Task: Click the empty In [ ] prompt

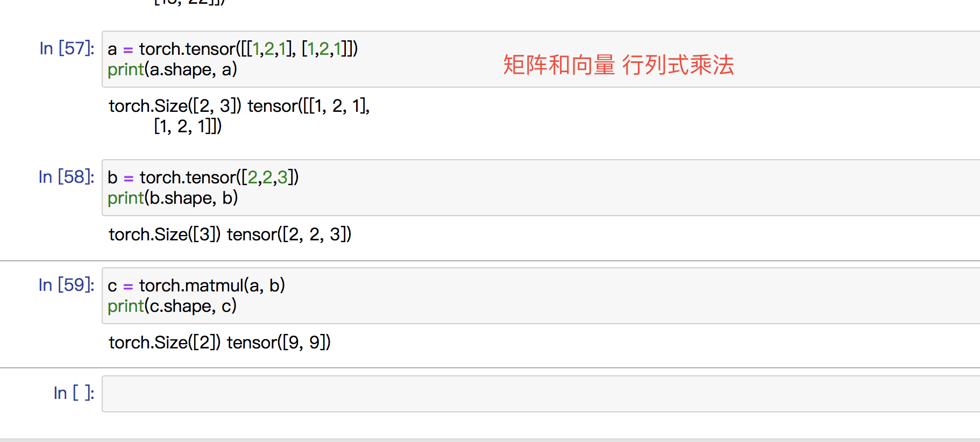Action: click(x=74, y=393)
